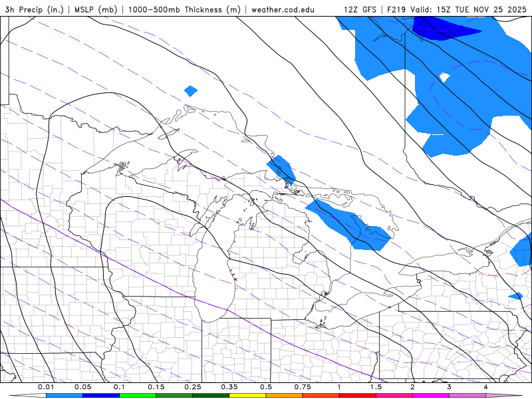
Task: Click the 1.5 legend value
Action: tap(376, 387)
